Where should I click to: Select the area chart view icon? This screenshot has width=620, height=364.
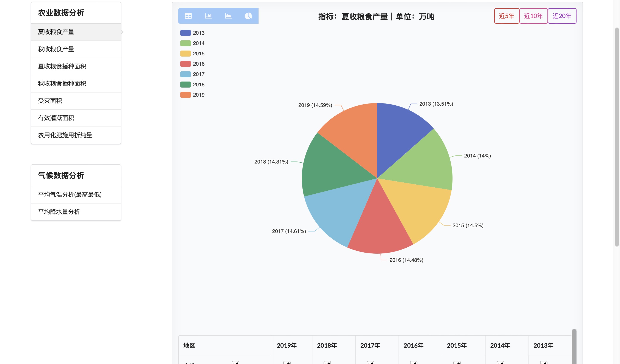[228, 16]
